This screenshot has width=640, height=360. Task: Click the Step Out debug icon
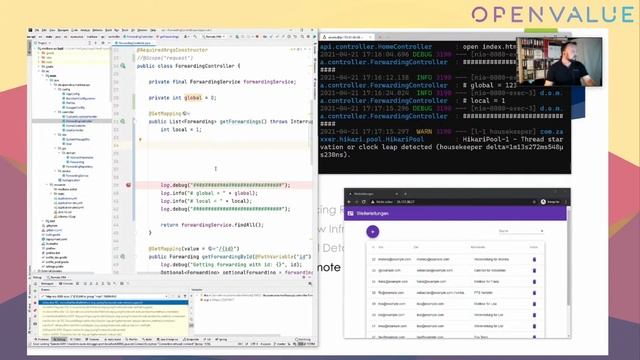point(103,284)
